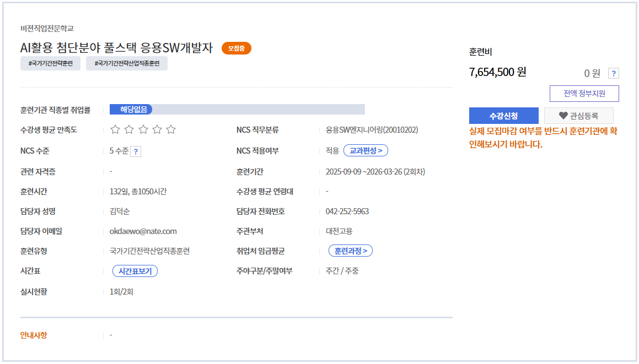639x364 pixels.
Task: Open the NCS 수준 help question mark
Action: coord(136,151)
